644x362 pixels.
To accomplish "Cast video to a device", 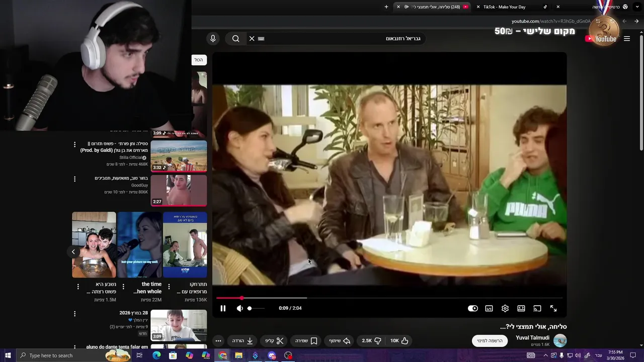I will (537, 308).
